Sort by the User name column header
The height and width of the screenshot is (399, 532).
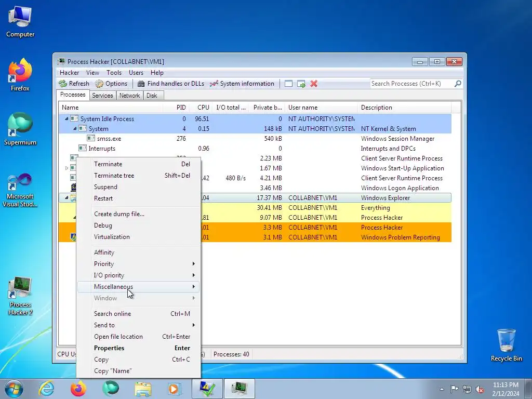321,108
